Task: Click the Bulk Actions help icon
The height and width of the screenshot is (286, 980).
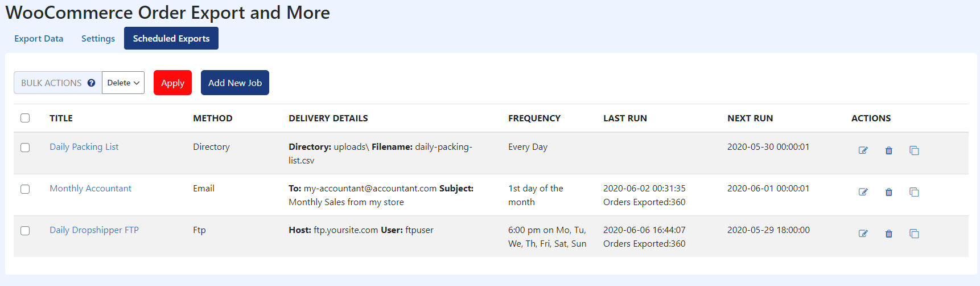Action: coord(91,83)
